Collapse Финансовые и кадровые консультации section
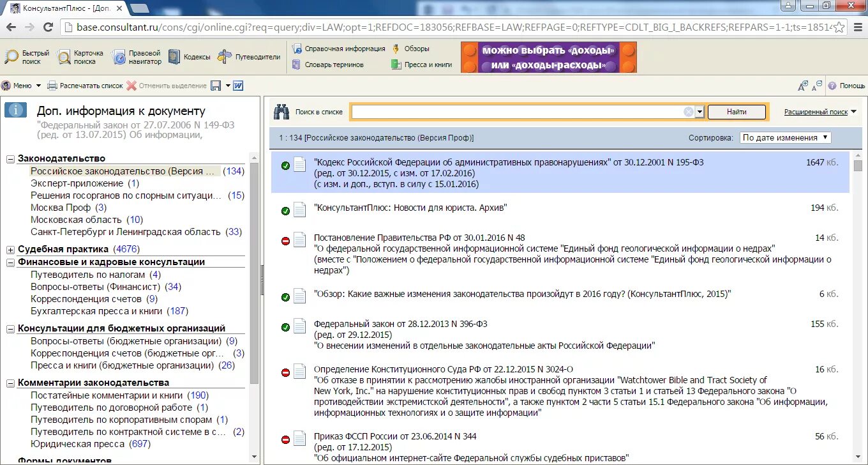This screenshot has height=465, width=868. (x=11, y=263)
